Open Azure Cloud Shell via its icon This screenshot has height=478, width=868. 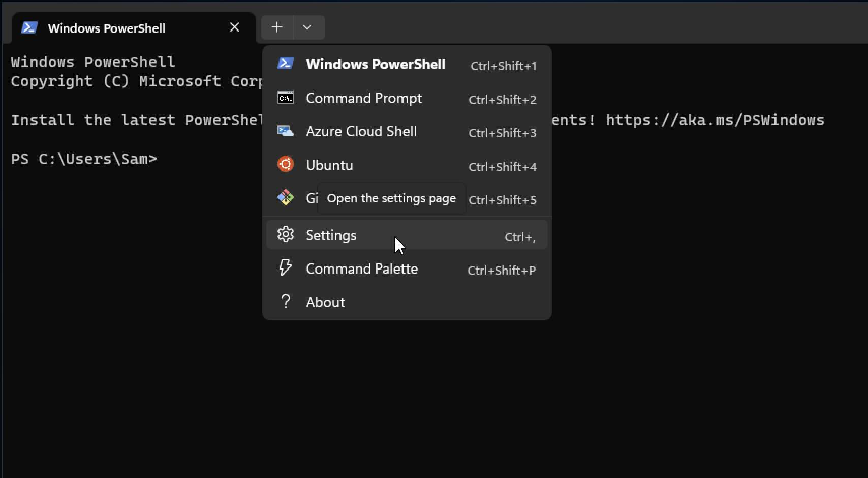tap(286, 131)
